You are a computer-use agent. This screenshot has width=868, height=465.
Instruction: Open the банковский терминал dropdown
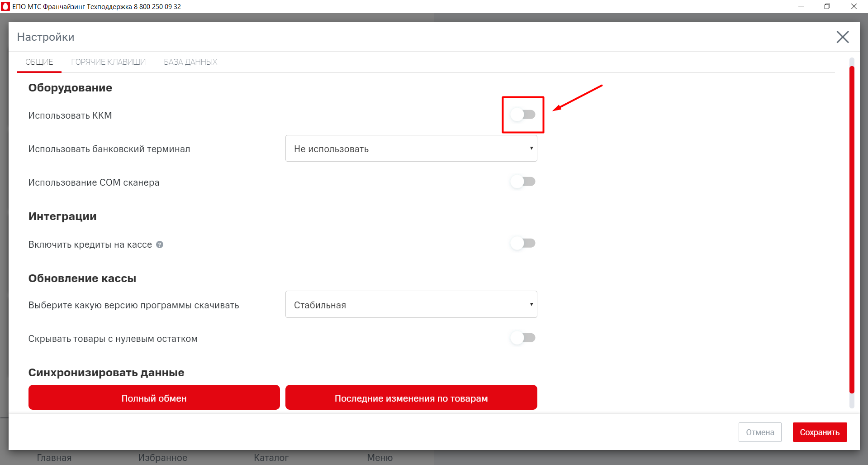(411, 149)
